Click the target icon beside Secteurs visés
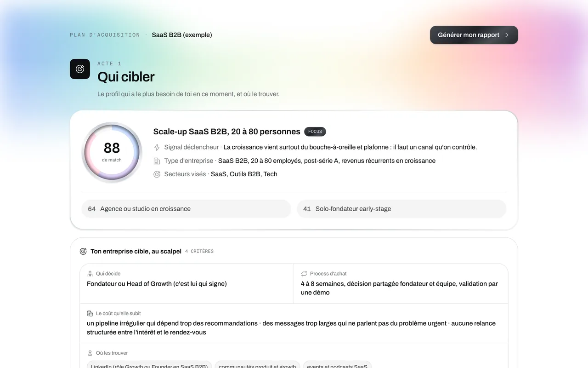This screenshot has width=588, height=368. point(157,174)
